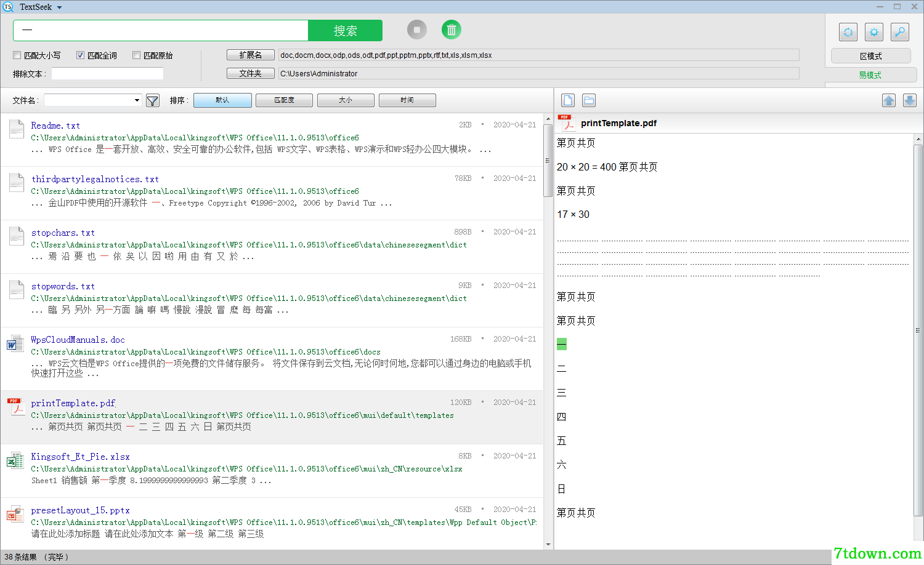
Task: Switch to 易模式
Action: pos(870,75)
